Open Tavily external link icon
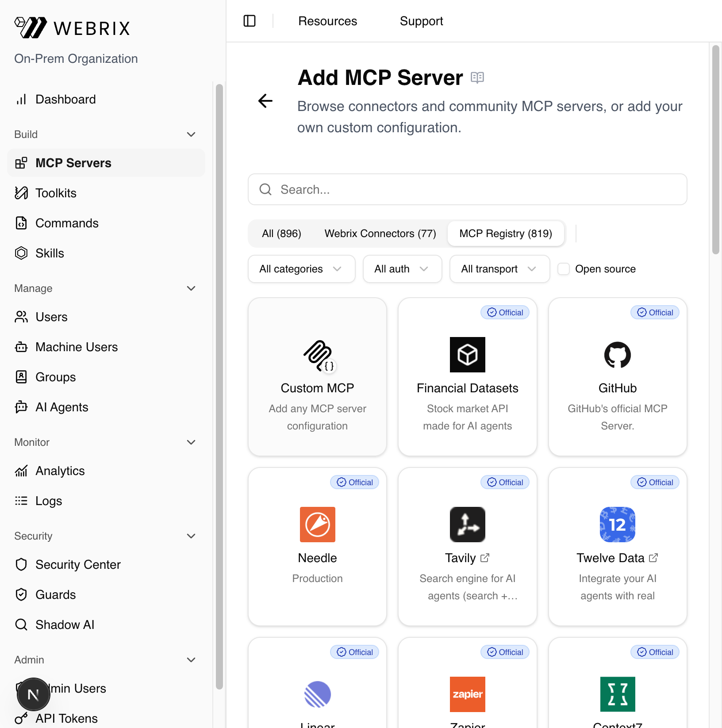This screenshot has width=722, height=728. [x=485, y=558]
